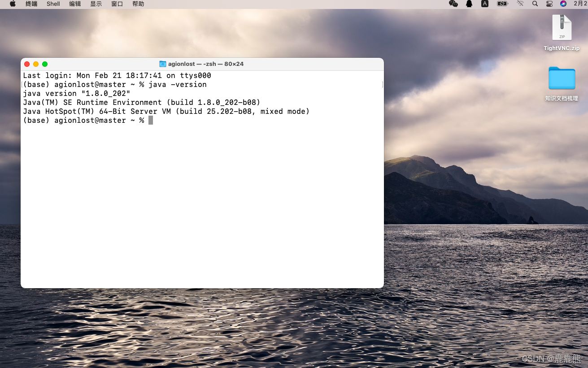Open the Apple menu

coord(12,4)
